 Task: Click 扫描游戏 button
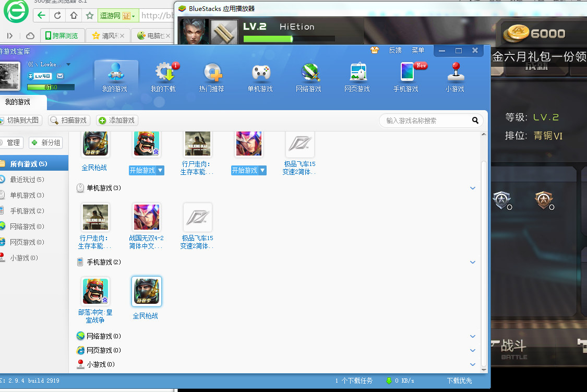coord(69,120)
